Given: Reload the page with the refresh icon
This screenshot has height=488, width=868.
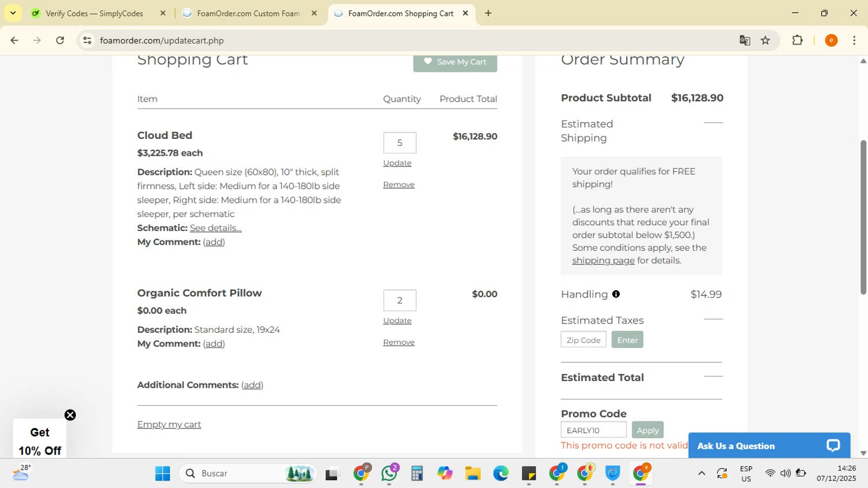Looking at the screenshot, I should tap(60, 41).
